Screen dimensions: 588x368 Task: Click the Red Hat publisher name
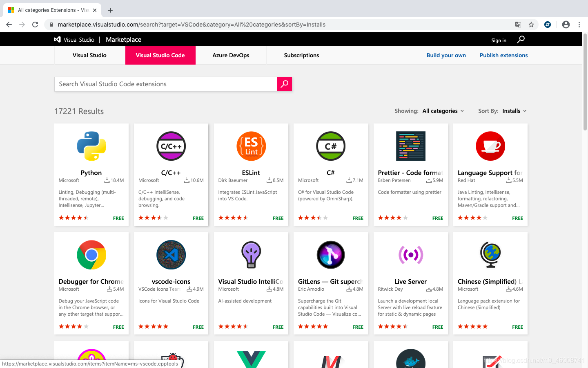(x=466, y=180)
